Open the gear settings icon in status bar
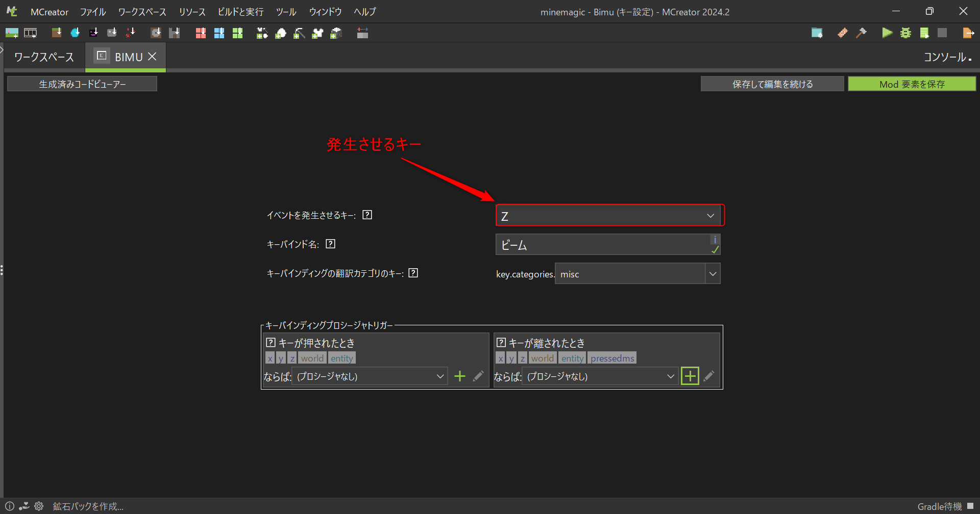The height and width of the screenshot is (514, 980). click(x=39, y=506)
